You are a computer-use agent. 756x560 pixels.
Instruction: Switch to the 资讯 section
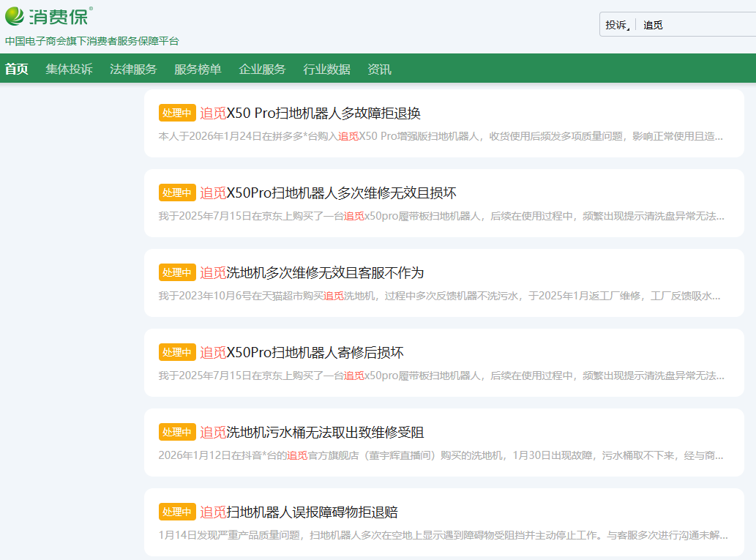(x=379, y=70)
